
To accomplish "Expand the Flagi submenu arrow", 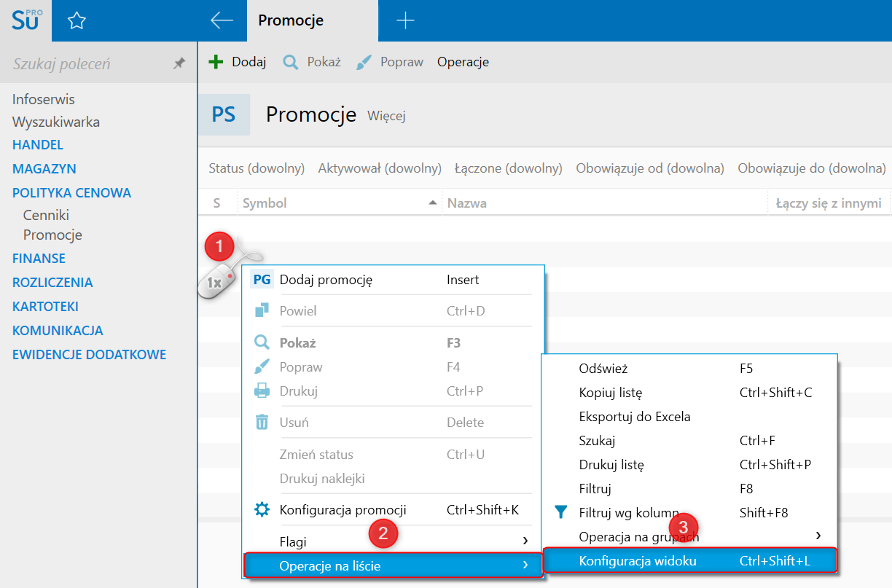I will [x=525, y=541].
